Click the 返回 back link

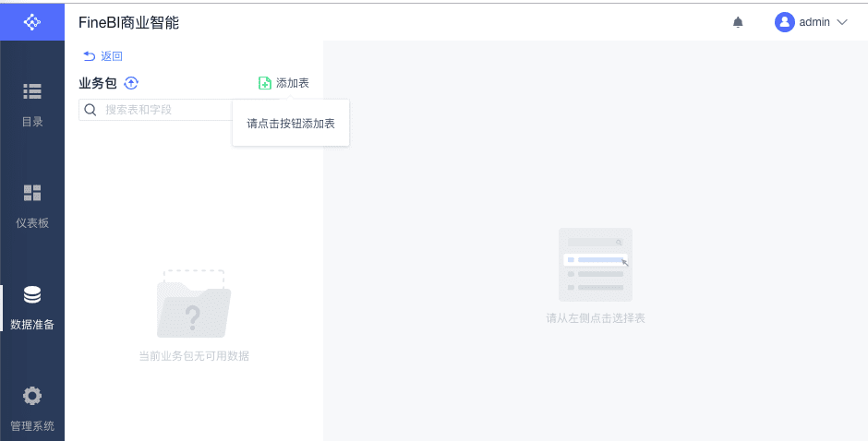(x=102, y=56)
